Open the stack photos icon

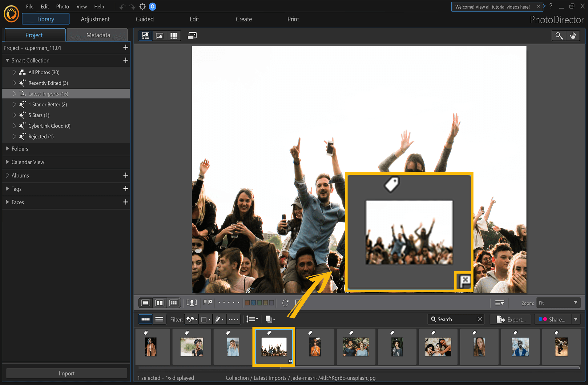(269, 319)
